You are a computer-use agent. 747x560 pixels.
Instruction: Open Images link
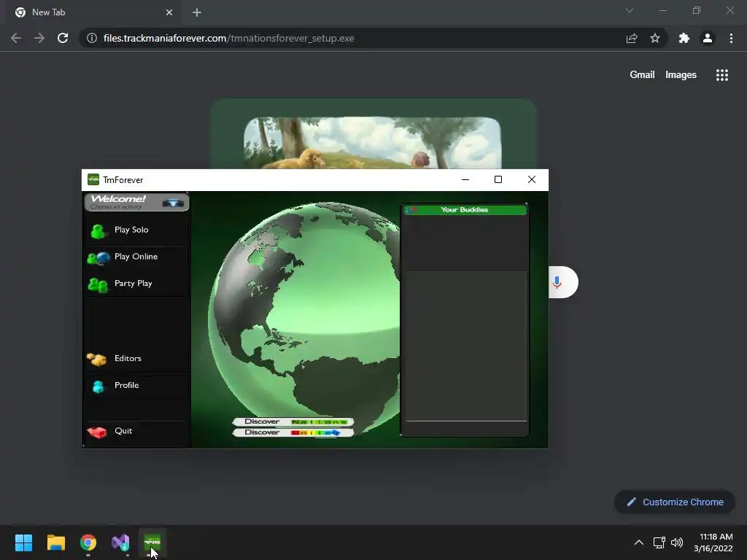[x=681, y=75]
